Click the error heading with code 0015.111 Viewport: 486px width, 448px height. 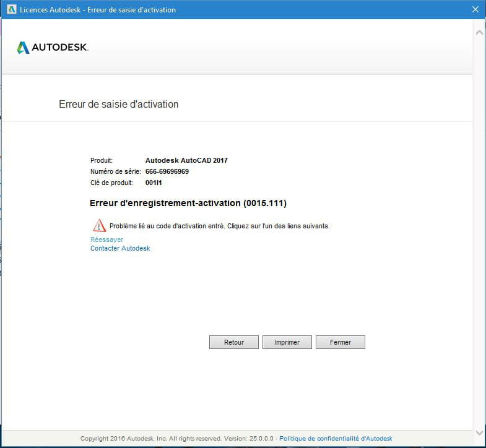[188, 203]
